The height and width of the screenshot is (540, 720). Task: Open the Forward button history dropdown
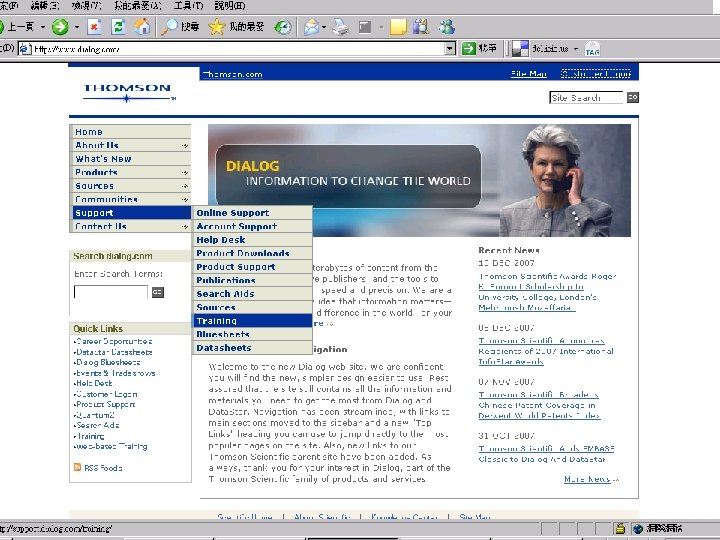click(77, 28)
